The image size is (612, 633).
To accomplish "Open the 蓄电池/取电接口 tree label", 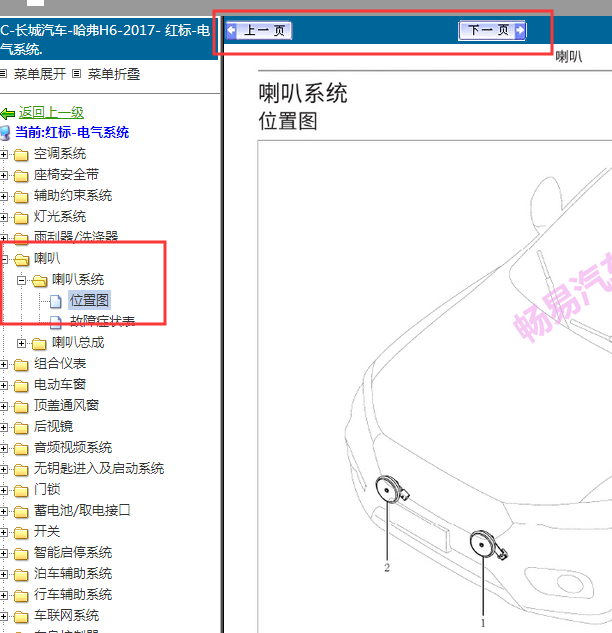I will 82,510.
